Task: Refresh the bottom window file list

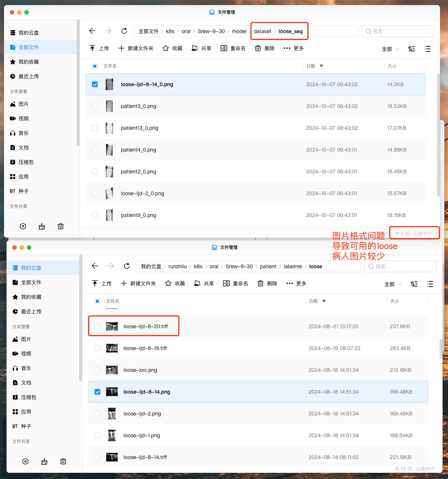Action: coord(127,266)
